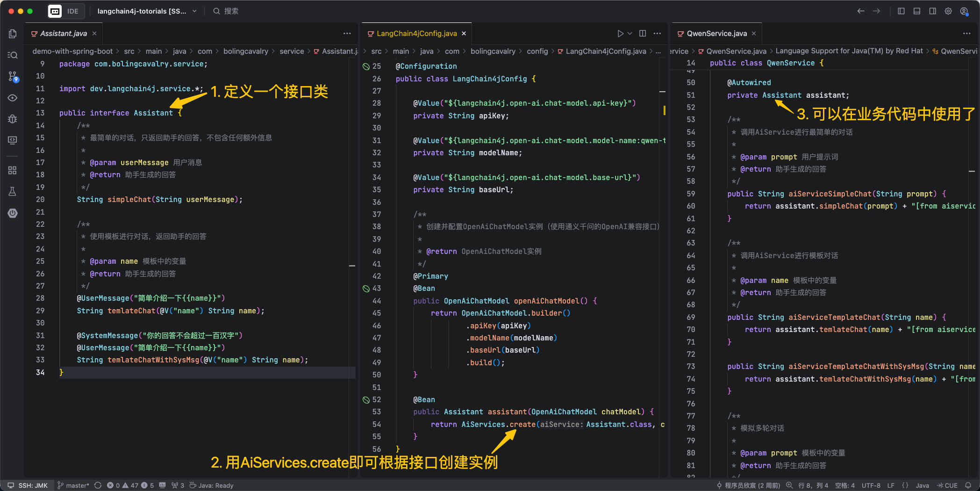980x491 pixels.
Task: Open the Search panel in activity bar
Action: click(13, 55)
